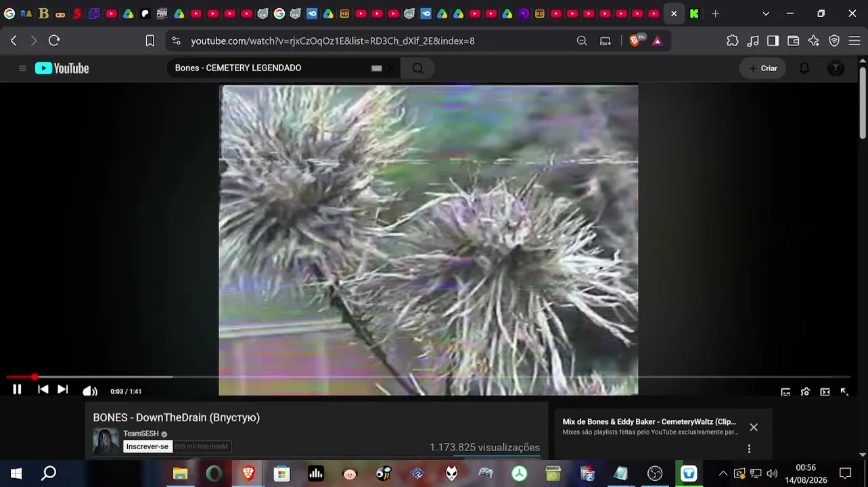
Task: Select the YouTube URL in the address bar
Action: (x=333, y=41)
